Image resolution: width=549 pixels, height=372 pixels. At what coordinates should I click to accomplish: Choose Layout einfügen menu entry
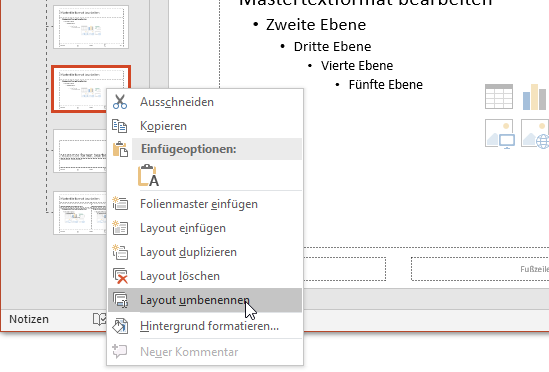point(205,228)
